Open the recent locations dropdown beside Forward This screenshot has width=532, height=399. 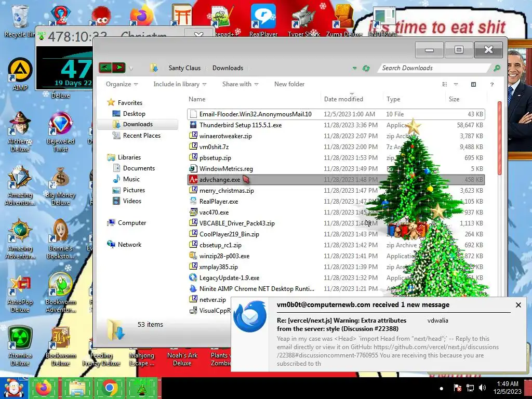131,68
